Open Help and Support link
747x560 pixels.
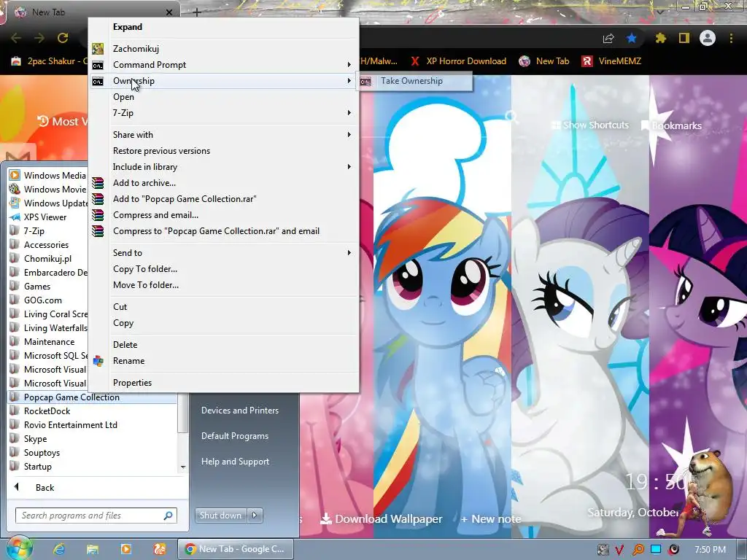[x=236, y=462]
